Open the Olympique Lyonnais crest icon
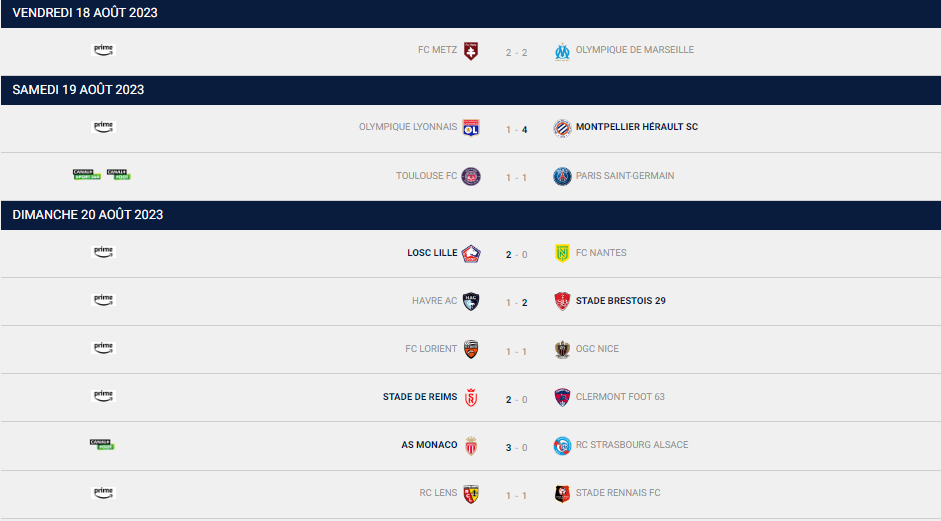This screenshot has width=941, height=521. pyautogui.click(x=471, y=128)
